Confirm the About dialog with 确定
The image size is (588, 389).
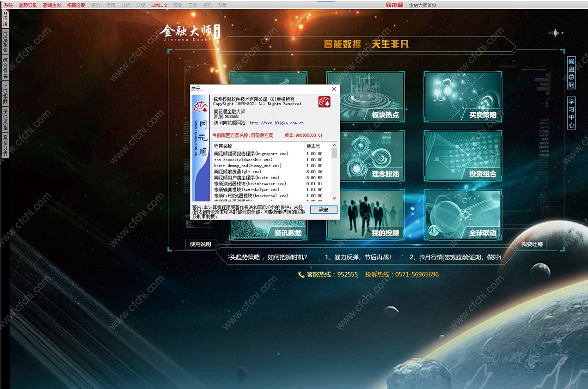[x=324, y=210]
